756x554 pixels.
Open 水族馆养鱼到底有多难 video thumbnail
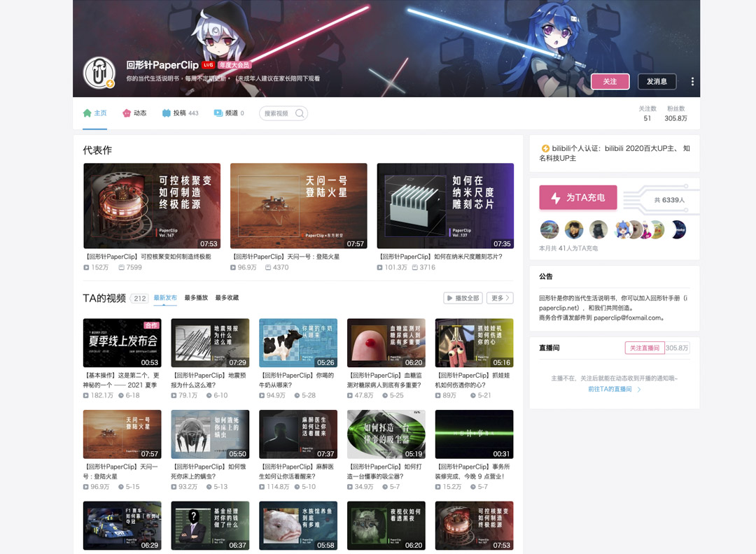[x=298, y=525]
